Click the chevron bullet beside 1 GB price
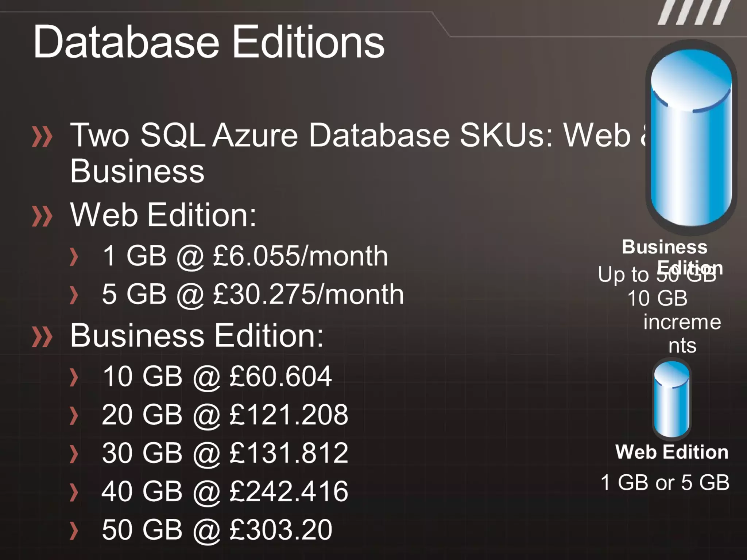 coord(74,257)
